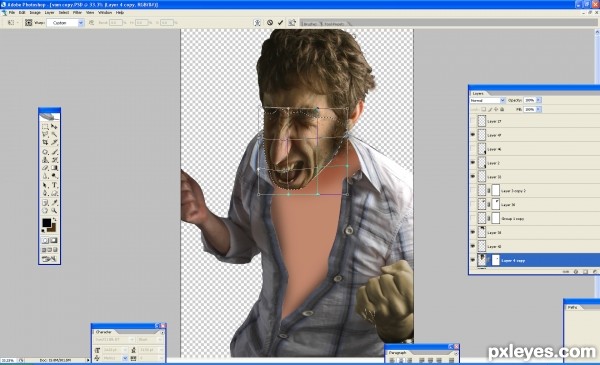Show the hidden Layer 3 copy 2
Screen dimensions: 600x365
[473, 191]
